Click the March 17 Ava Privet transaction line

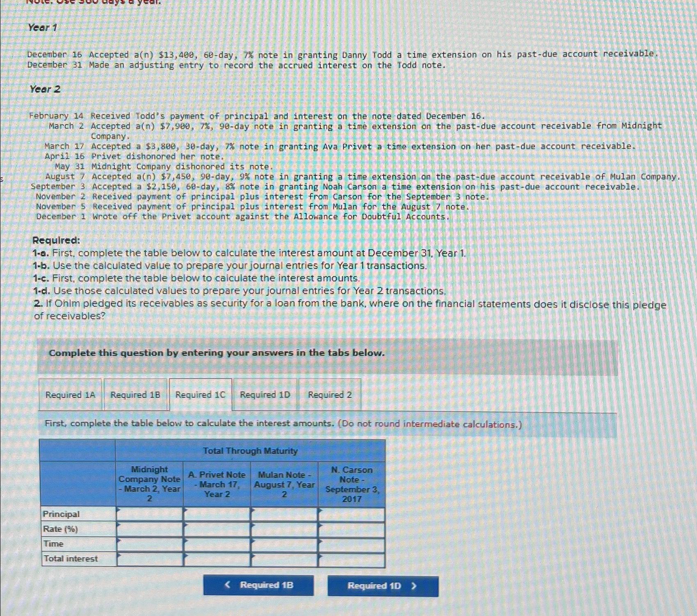[340, 146]
